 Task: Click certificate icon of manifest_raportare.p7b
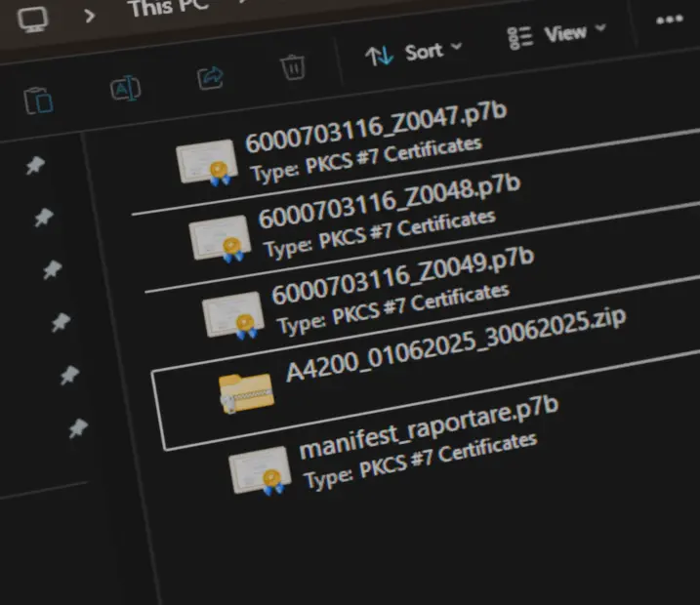pyautogui.click(x=260, y=470)
